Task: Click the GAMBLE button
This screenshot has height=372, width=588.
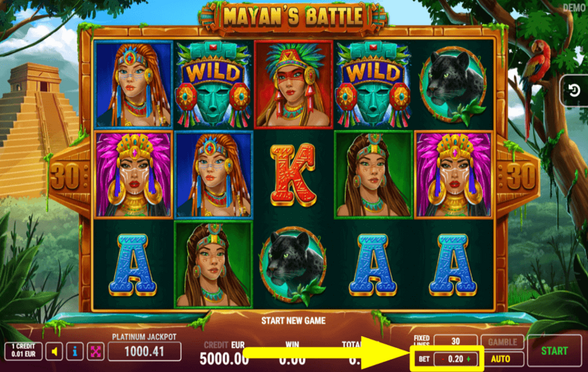Action: pos(502,342)
